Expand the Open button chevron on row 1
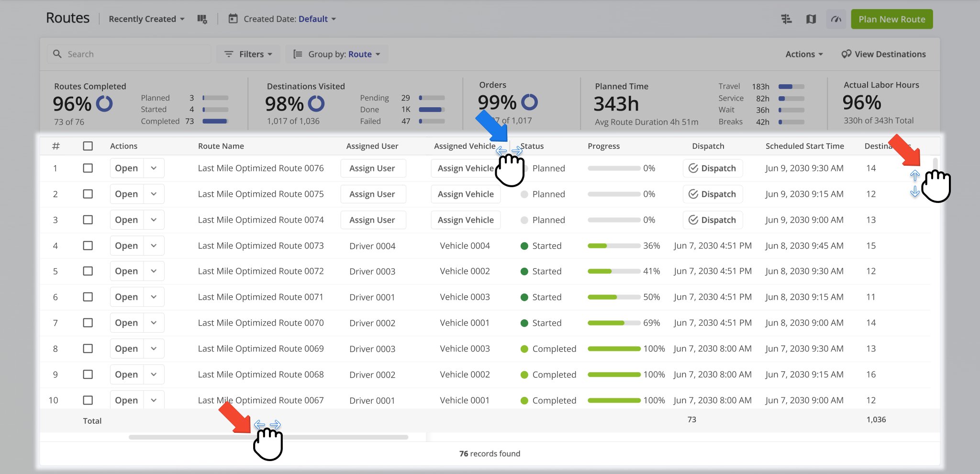Image resolution: width=980 pixels, height=474 pixels. click(x=154, y=168)
